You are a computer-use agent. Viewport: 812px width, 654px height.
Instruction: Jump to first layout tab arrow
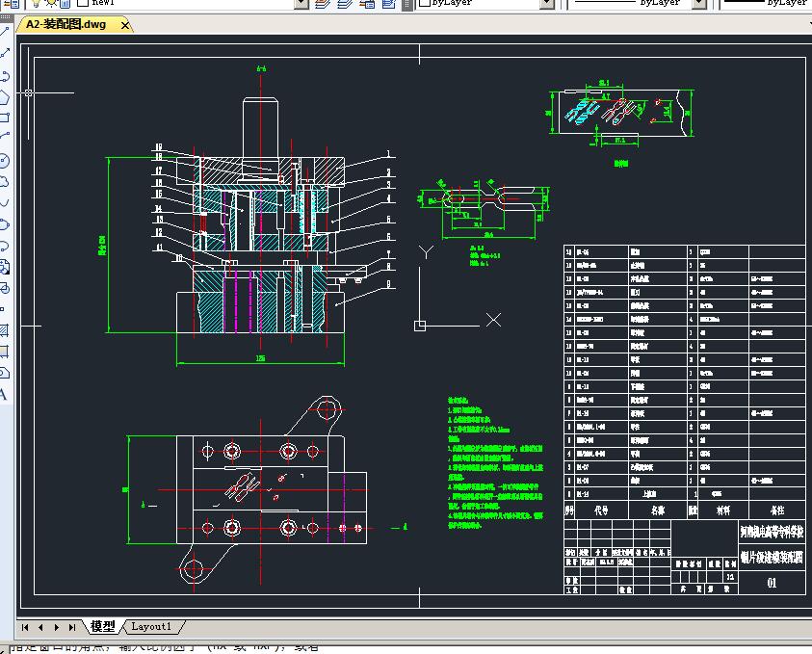(25, 627)
